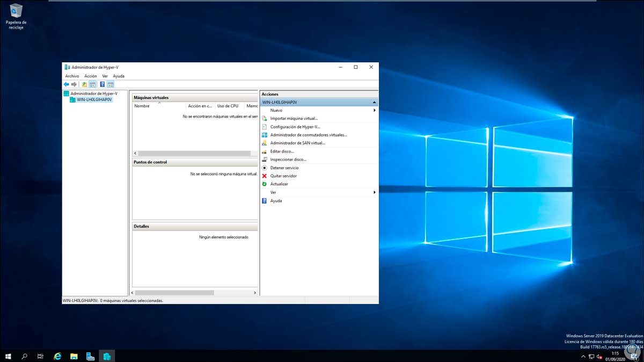Click the Forward arrow in the toolbar

pyautogui.click(x=74, y=84)
